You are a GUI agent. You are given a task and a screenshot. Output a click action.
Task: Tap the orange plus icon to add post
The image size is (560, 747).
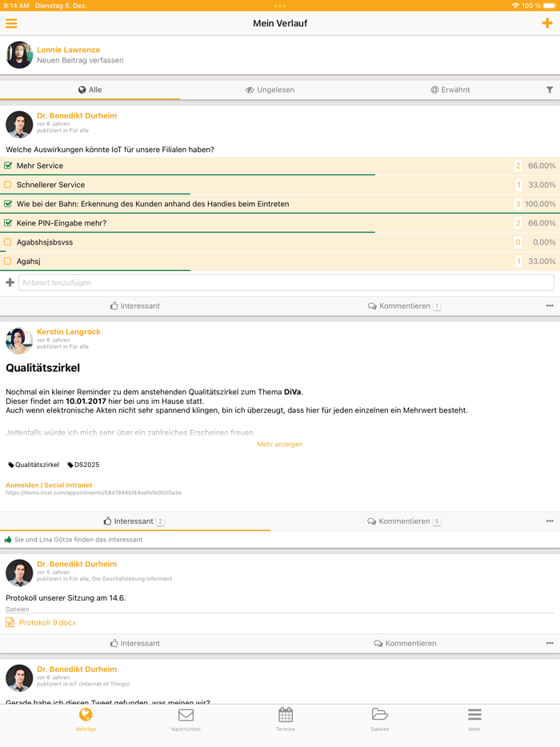(547, 23)
